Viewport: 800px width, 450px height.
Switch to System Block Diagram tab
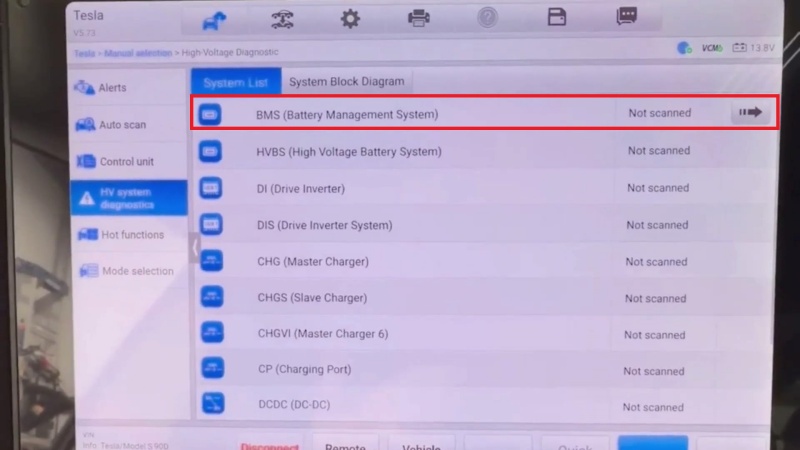click(x=346, y=82)
